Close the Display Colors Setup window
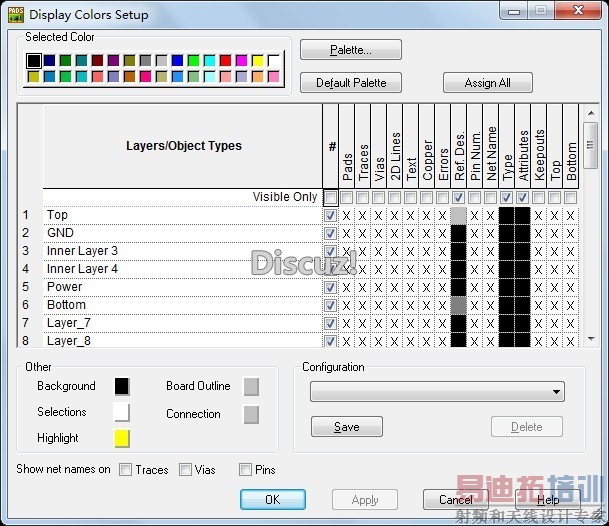 [x=578, y=10]
